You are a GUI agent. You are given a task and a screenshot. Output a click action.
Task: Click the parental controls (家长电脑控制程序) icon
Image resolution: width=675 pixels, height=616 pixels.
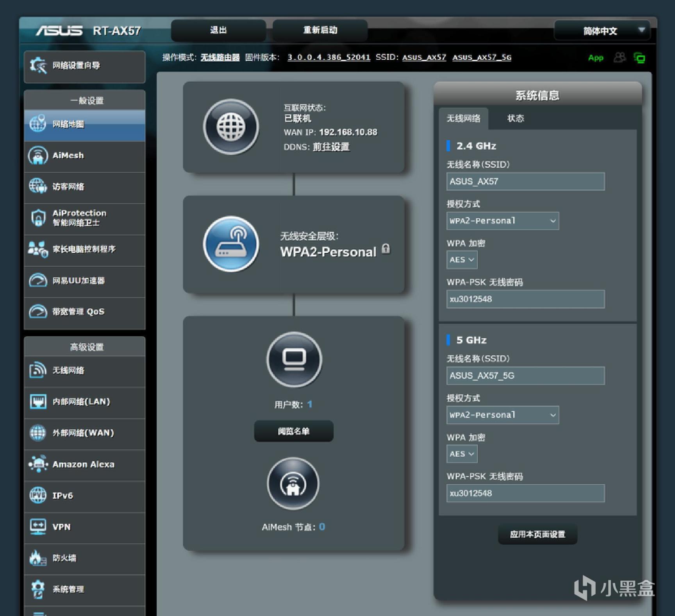[38, 249]
